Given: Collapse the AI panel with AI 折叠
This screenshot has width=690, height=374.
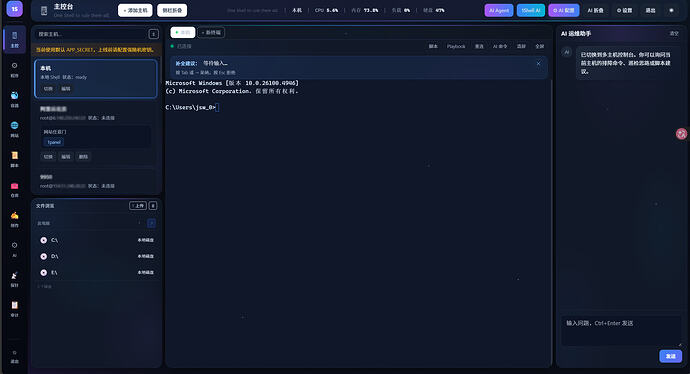Looking at the screenshot, I should pyautogui.click(x=595, y=10).
